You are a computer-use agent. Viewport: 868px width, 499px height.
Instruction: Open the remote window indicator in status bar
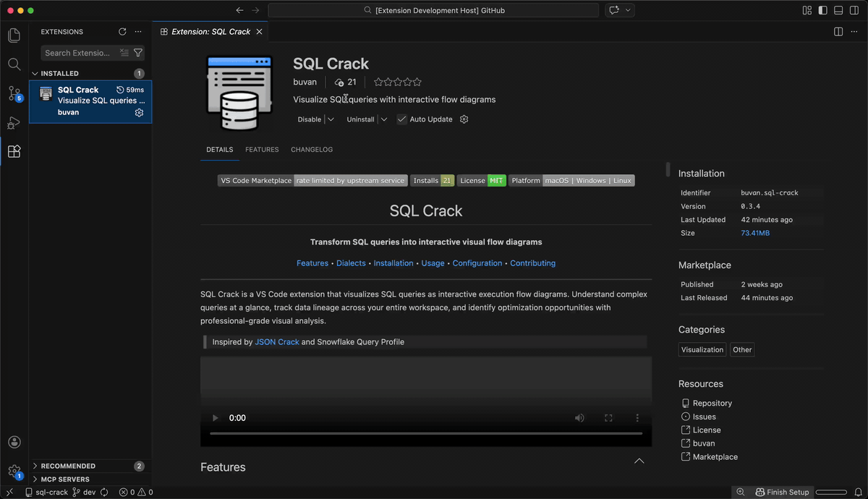[9, 492]
